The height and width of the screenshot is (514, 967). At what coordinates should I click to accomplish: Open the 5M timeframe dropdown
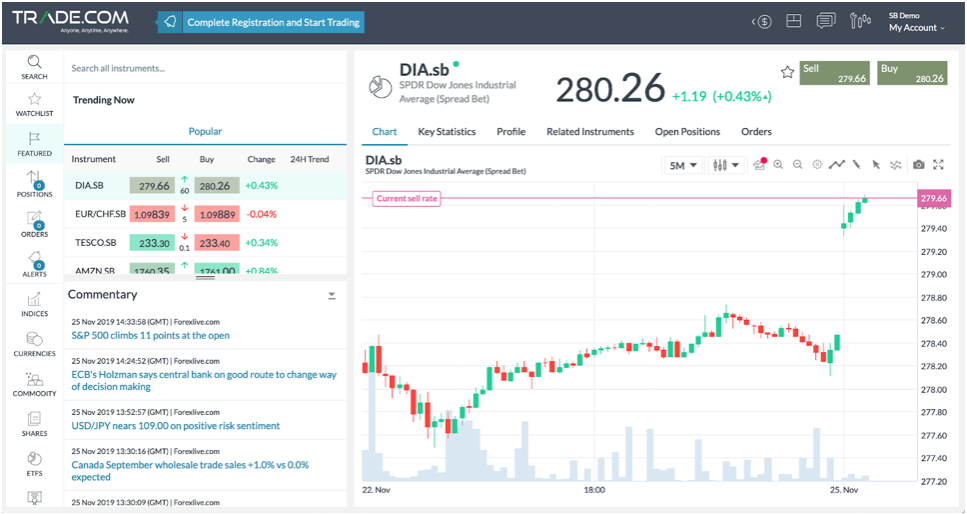click(683, 165)
